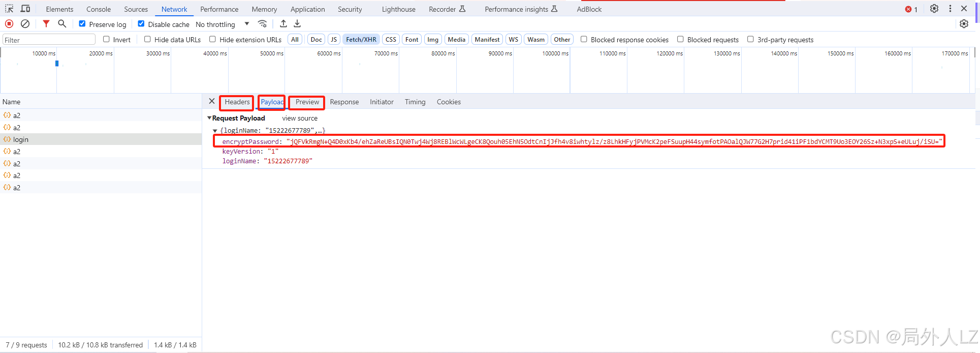The image size is (980, 353).
Task: Activate the inspect element picker icon
Action: (x=9, y=9)
